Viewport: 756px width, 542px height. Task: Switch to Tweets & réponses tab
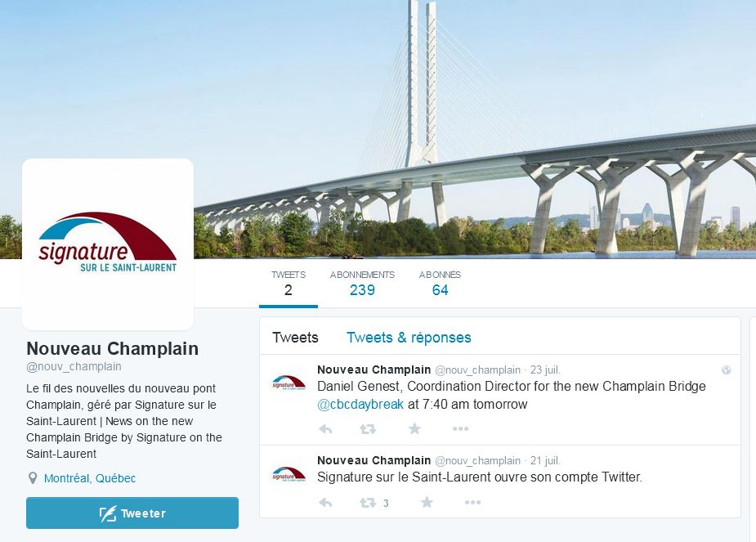pos(409,337)
